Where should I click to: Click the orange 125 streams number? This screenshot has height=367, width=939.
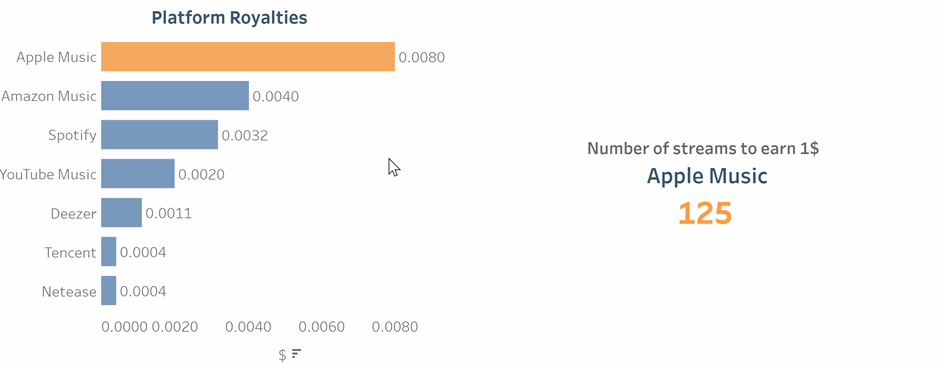click(x=705, y=214)
